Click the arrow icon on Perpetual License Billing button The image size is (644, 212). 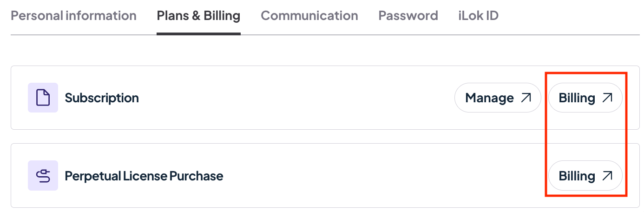tap(607, 176)
